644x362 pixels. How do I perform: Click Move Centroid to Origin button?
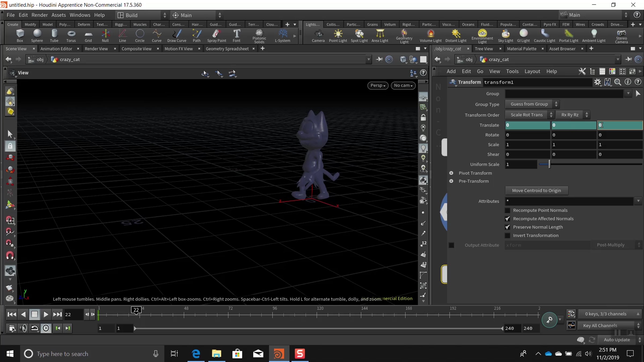(x=536, y=190)
